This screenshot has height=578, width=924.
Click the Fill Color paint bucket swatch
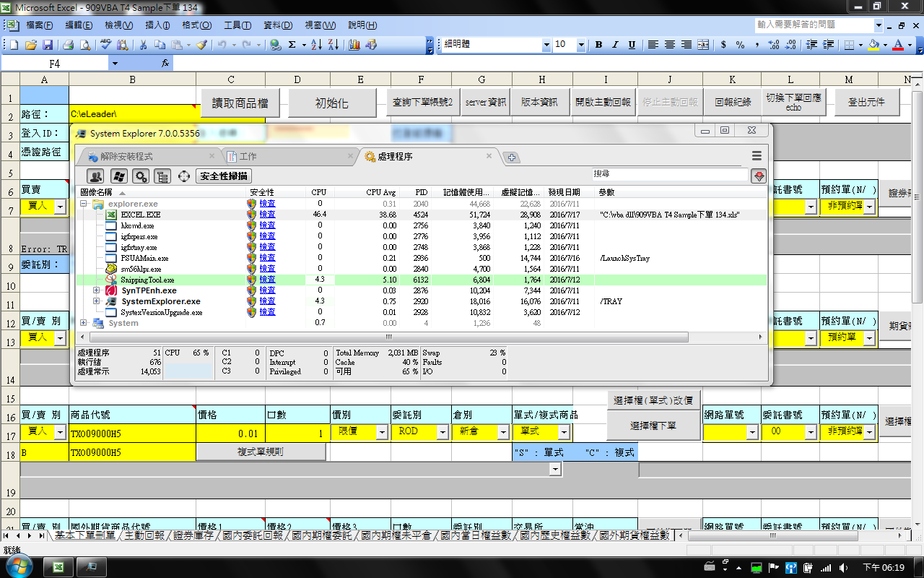tap(873, 45)
